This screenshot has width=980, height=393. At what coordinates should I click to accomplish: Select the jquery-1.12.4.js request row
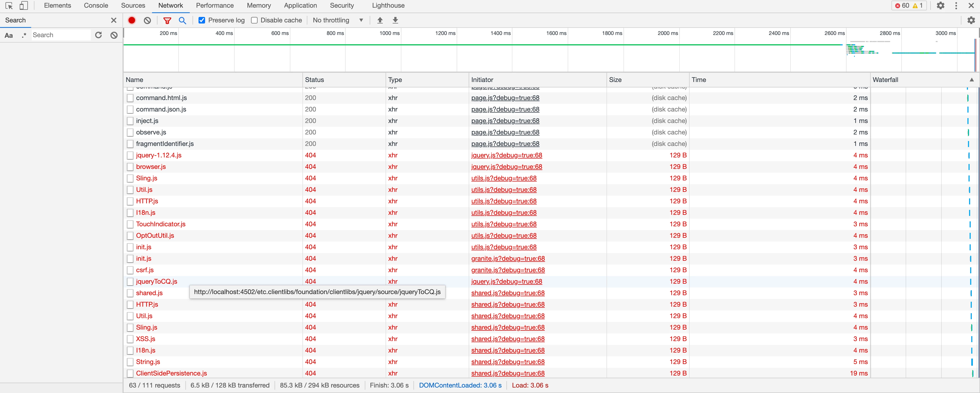(159, 155)
